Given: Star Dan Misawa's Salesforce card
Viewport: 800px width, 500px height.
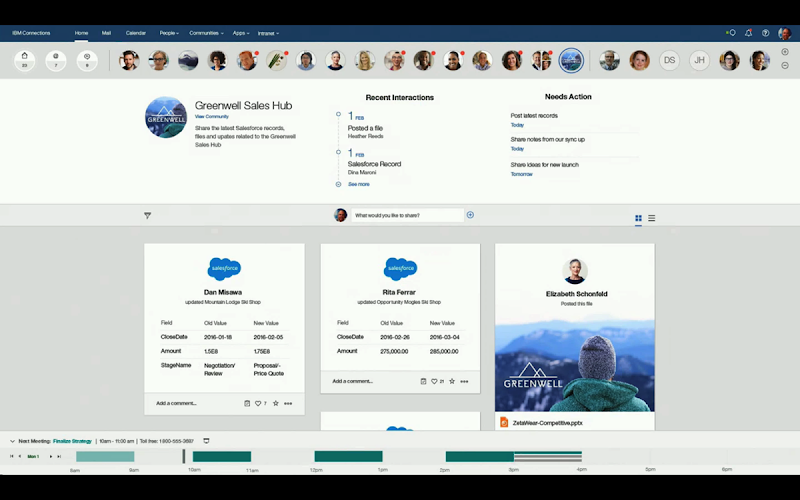Looking at the screenshot, I should click(x=276, y=403).
